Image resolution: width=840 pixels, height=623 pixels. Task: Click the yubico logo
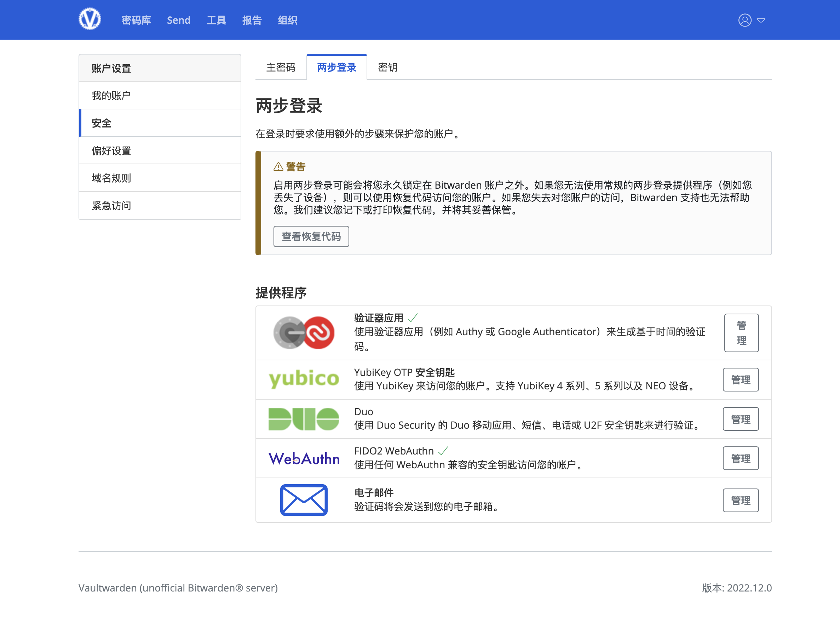tap(304, 379)
